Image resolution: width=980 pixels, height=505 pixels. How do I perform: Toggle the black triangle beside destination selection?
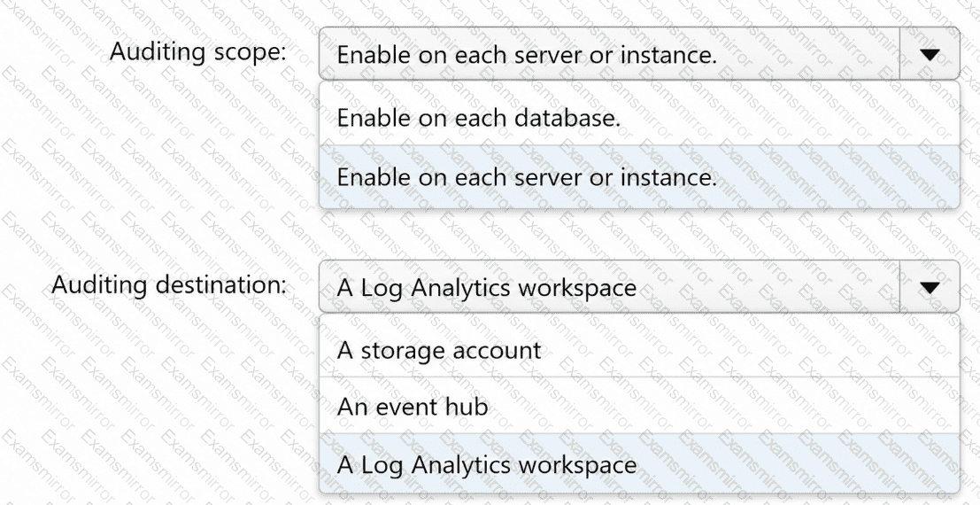coord(930,288)
